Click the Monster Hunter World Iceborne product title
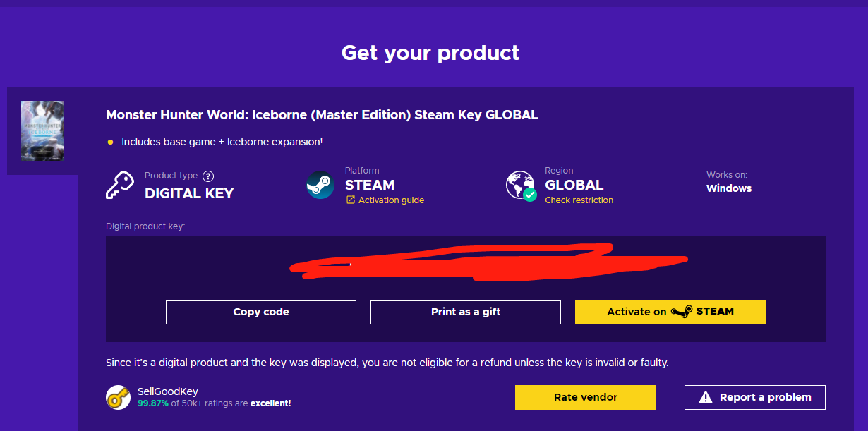 coord(322,115)
